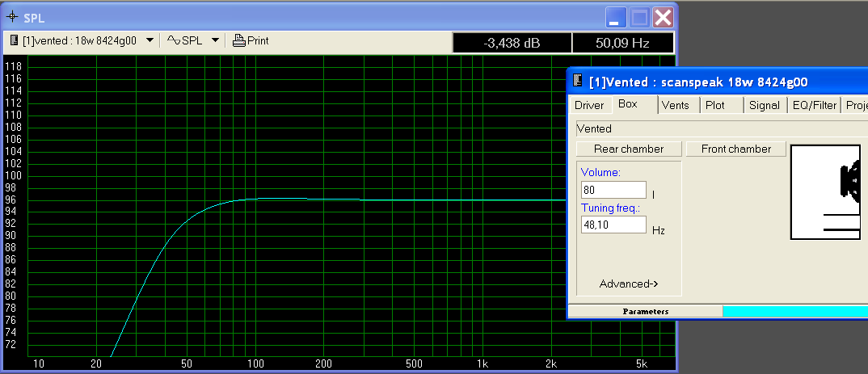This screenshot has height=374, width=868.
Task: Click the Volume: label
Action: coord(600,173)
